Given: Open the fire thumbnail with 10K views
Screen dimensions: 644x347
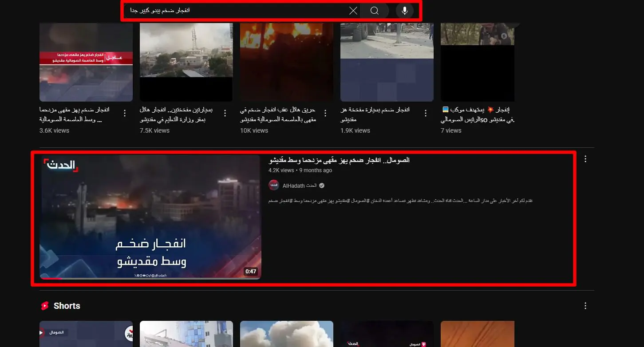Looking at the screenshot, I should pos(287,62).
